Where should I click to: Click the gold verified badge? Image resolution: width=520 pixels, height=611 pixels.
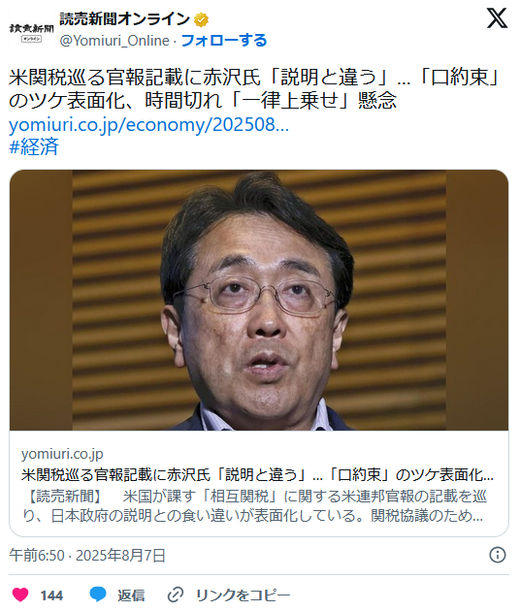click(x=202, y=19)
